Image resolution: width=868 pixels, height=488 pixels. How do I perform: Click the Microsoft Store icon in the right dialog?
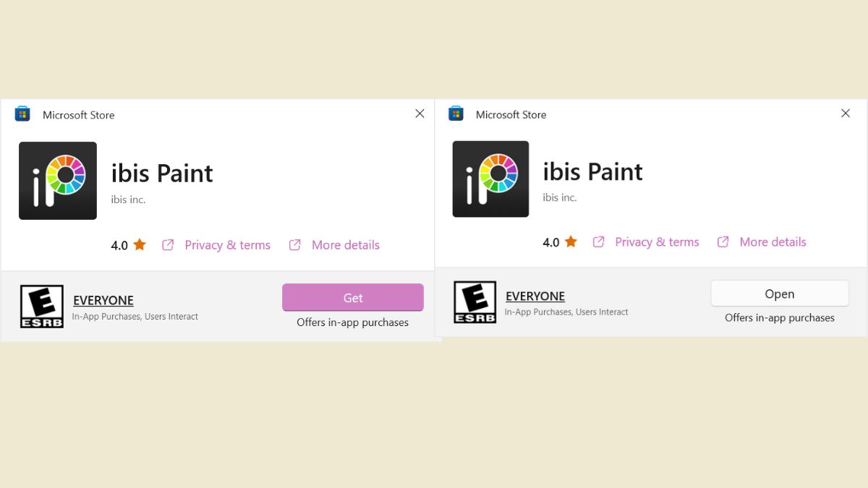tap(455, 113)
